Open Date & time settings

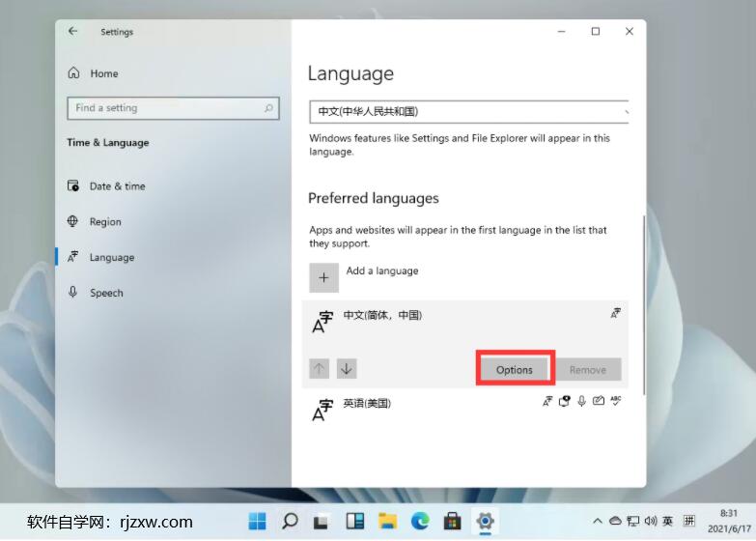[x=106, y=186]
